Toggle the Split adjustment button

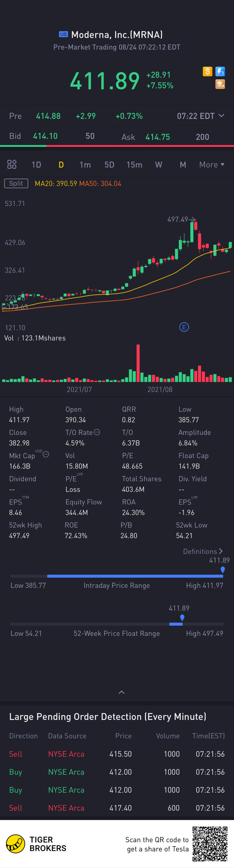16,184
